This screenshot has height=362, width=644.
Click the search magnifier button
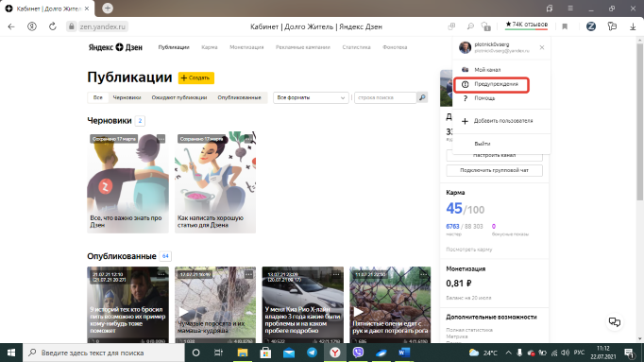point(422,97)
